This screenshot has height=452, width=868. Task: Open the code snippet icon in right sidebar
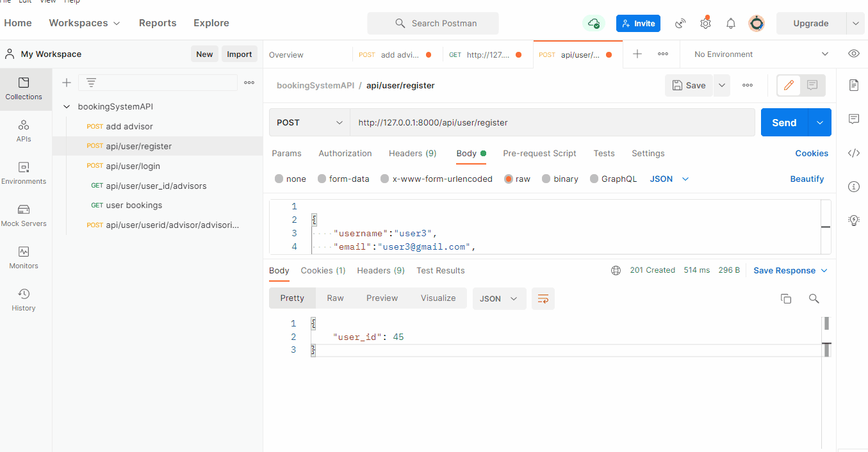click(853, 153)
